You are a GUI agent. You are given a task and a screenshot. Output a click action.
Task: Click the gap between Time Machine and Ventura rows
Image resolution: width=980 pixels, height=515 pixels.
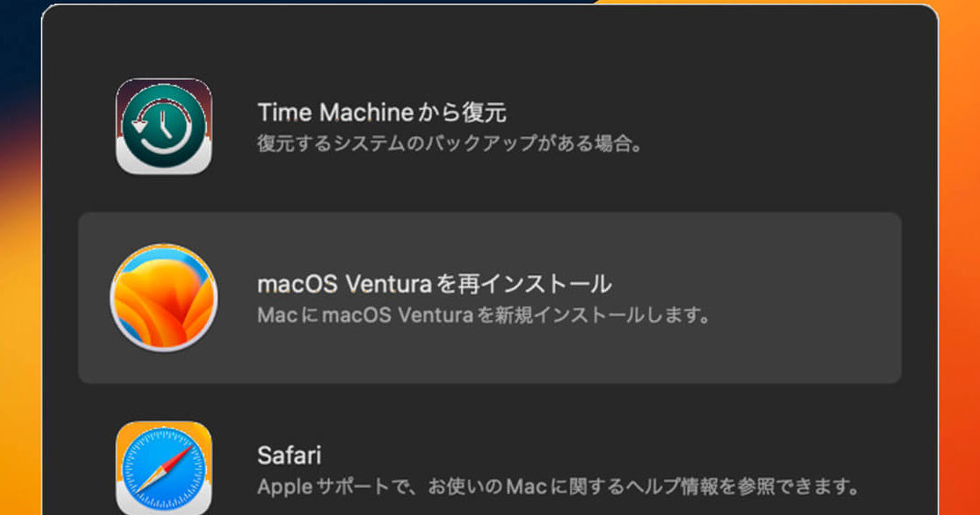[489, 195]
